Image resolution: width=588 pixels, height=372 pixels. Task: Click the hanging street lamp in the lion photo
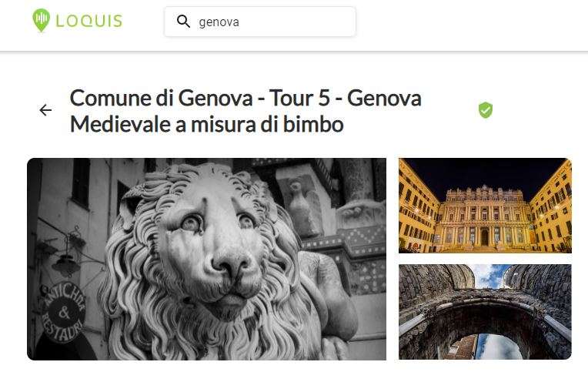(x=66, y=263)
